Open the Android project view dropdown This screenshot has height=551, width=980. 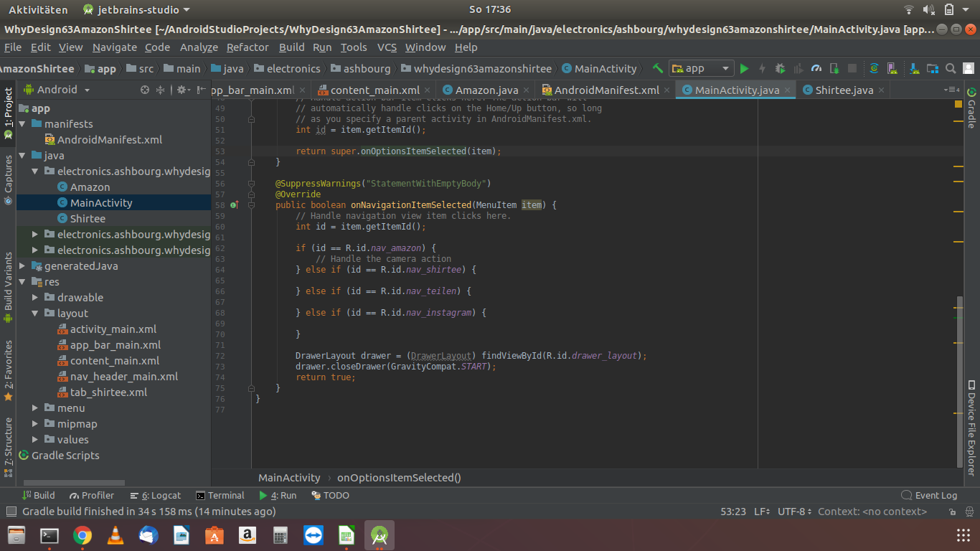pos(57,90)
